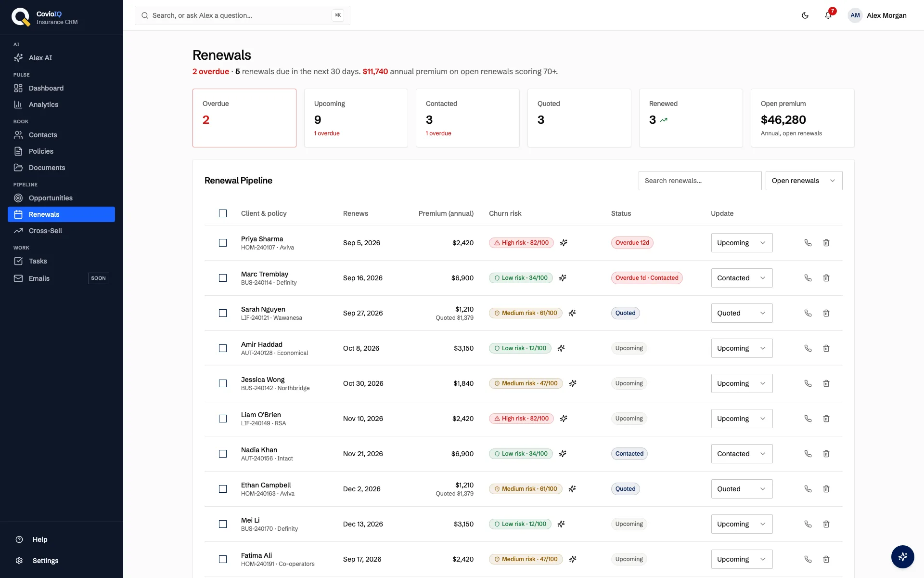This screenshot has width=924, height=578.
Task: Select Marc Tremblay row checkbox
Action: click(x=223, y=278)
